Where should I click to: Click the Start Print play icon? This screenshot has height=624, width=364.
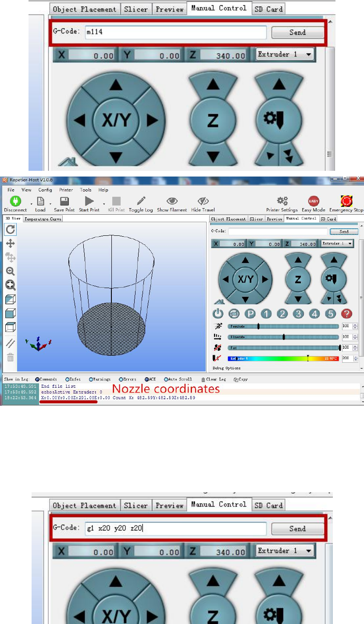click(x=89, y=201)
